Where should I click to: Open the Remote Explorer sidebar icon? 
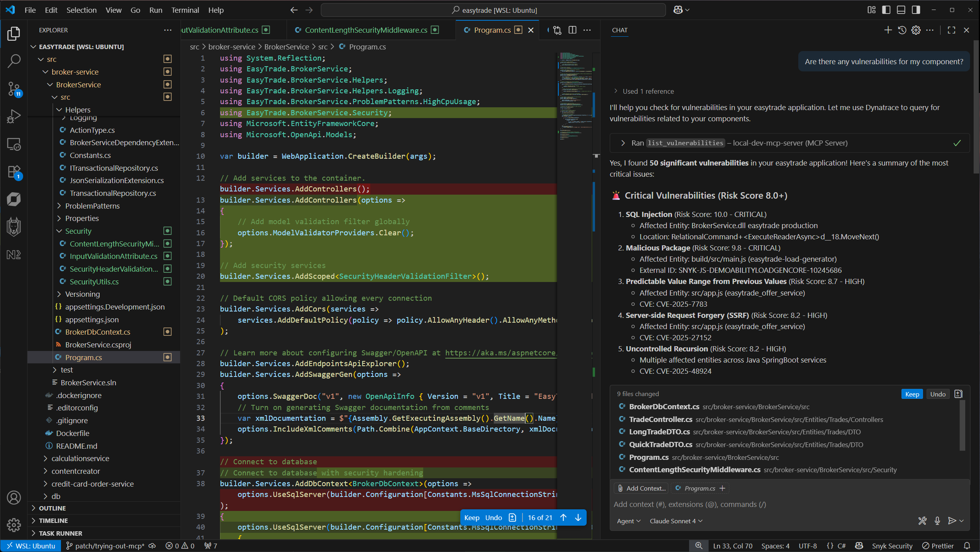[14, 144]
